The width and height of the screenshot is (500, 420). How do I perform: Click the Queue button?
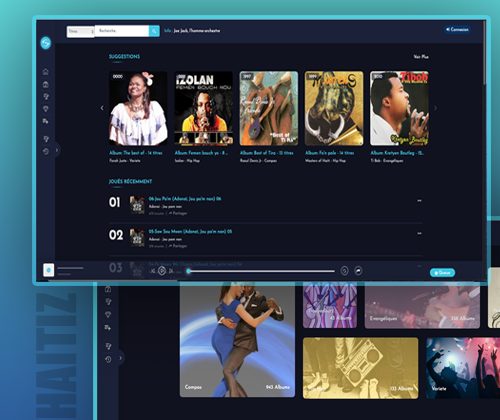coord(442,273)
